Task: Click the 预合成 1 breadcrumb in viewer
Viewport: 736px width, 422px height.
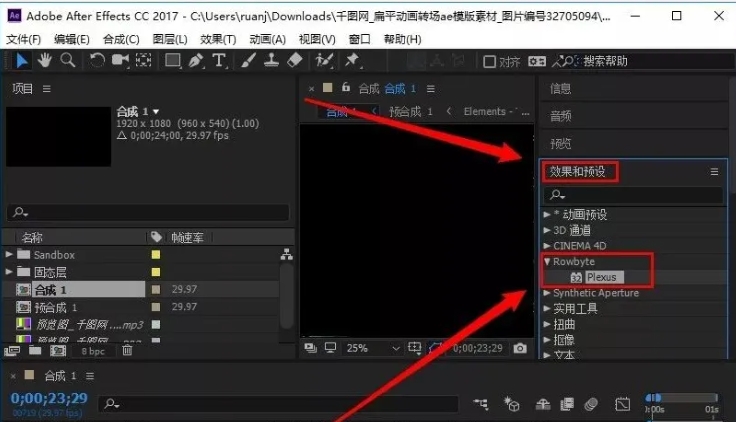Action: click(x=411, y=112)
